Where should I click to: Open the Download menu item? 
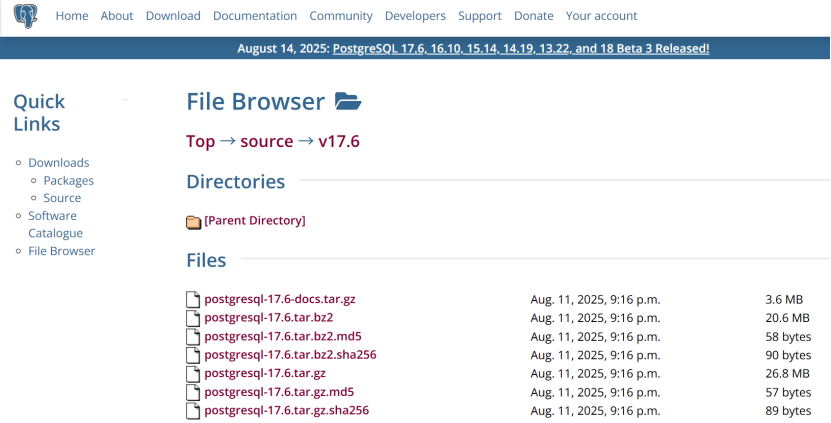tap(173, 16)
